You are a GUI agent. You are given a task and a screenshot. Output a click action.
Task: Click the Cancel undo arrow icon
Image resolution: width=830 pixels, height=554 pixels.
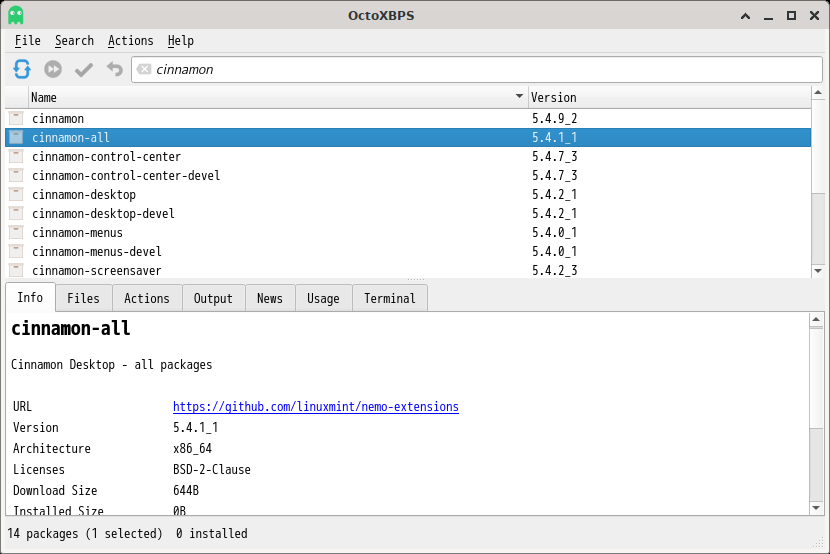point(114,69)
